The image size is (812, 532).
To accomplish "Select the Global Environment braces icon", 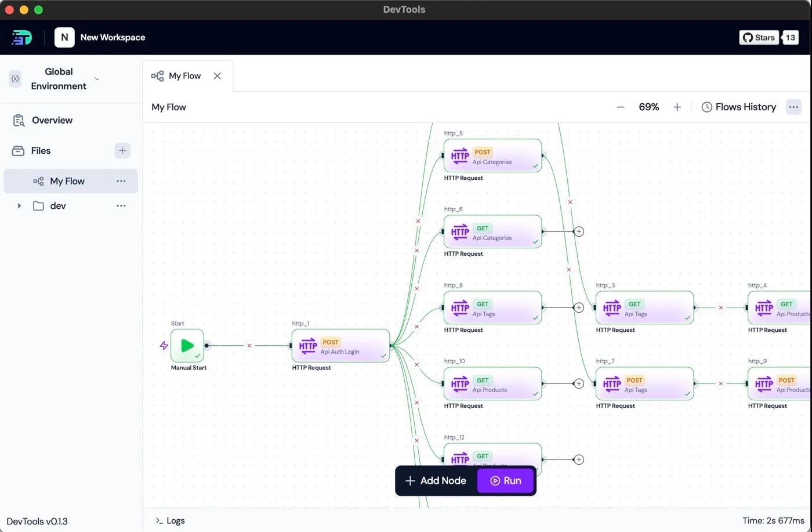I will (14, 79).
